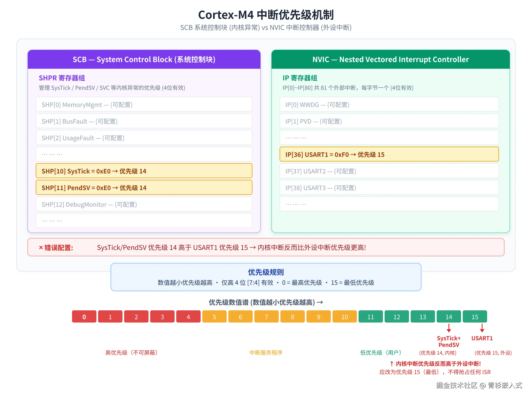Click orange priority swatch 10
The width and height of the screenshot is (532, 399).
345,316
